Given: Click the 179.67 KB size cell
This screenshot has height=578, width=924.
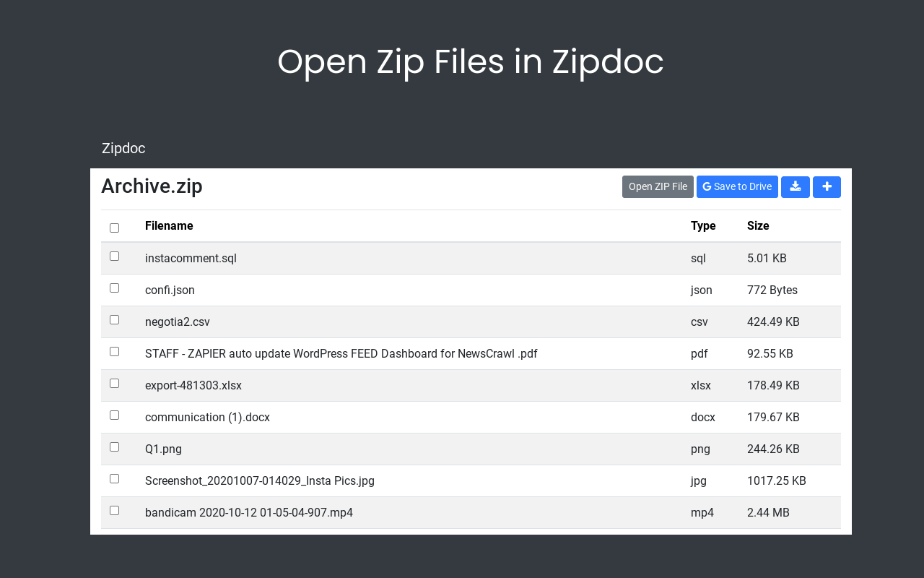Looking at the screenshot, I should point(773,417).
